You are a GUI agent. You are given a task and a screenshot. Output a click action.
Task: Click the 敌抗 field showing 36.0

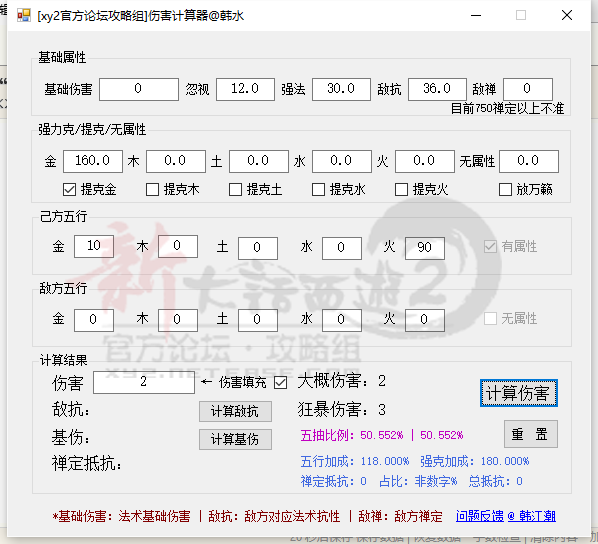point(437,89)
